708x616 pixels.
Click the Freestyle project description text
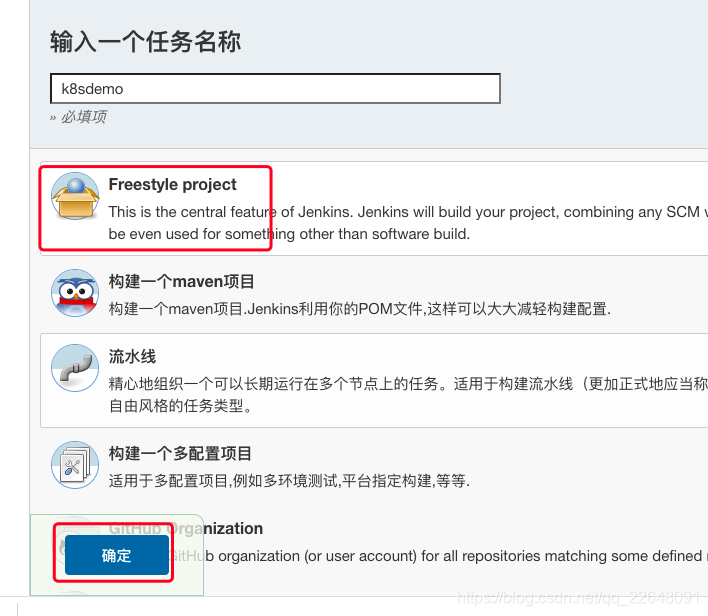(408, 223)
